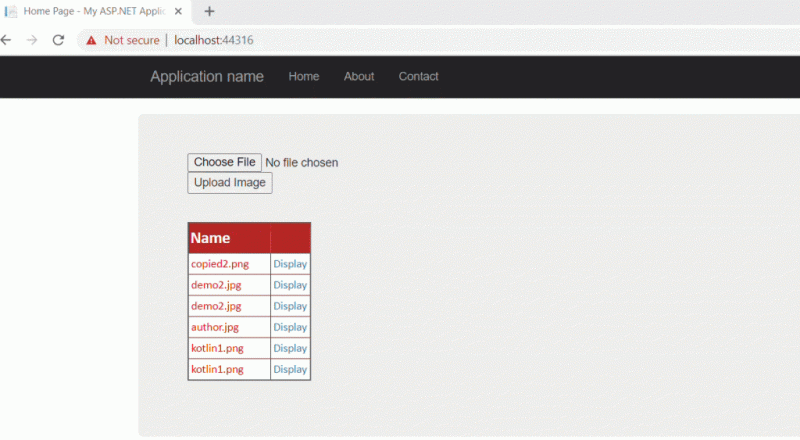Open the Contact navigation item
The height and width of the screenshot is (440, 800).
click(x=418, y=77)
